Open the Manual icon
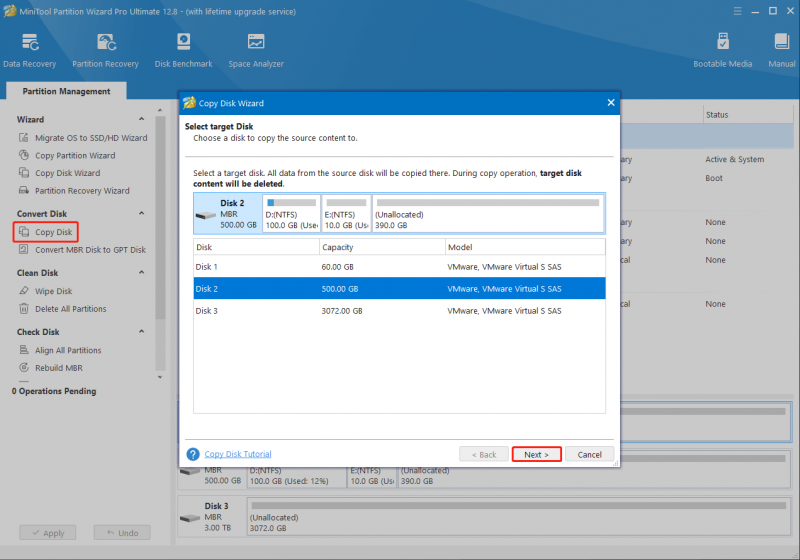 click(781, 50)
